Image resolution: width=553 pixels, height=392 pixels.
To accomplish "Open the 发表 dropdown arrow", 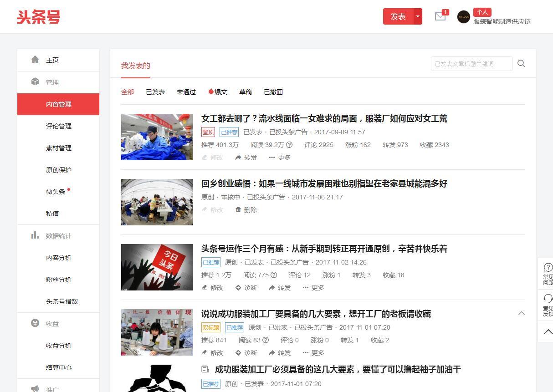I will pos(417,16).
